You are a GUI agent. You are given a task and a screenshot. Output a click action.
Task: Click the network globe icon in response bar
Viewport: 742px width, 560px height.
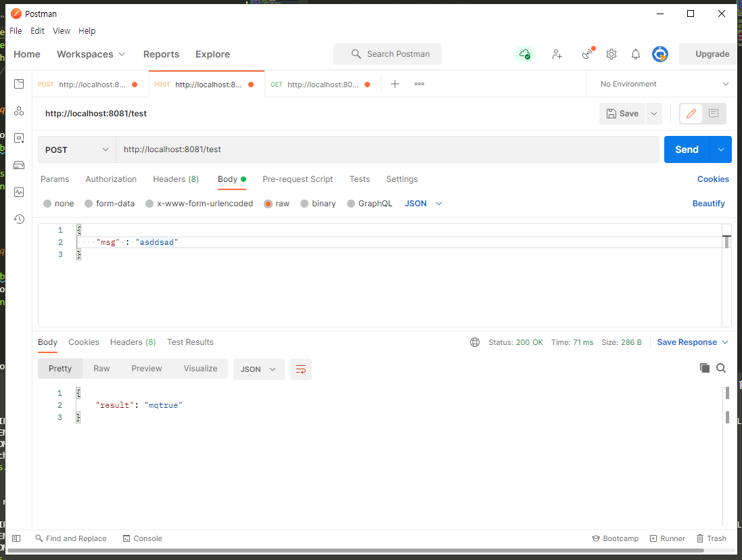(x=475, y=342)
